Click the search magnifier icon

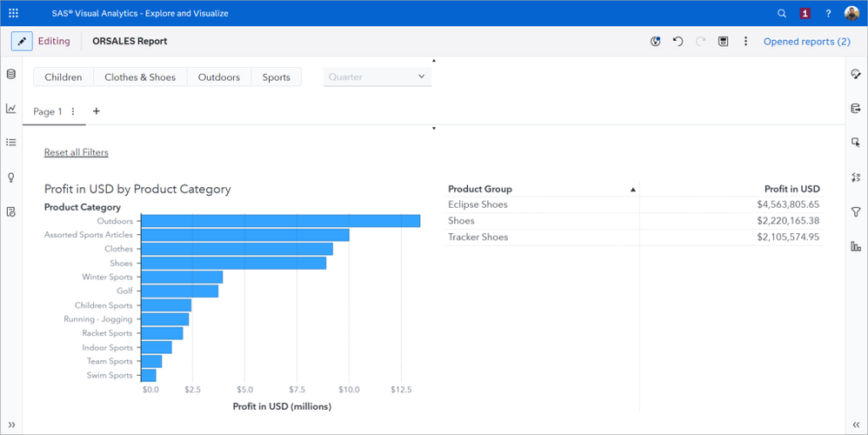[x=782, y=13]
